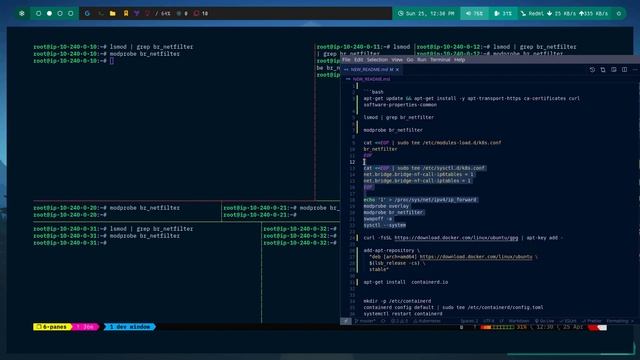The height and width of the screenshot is (360, 640).
Task: Open the View menu in editor
Action: (x=397, y=60)
